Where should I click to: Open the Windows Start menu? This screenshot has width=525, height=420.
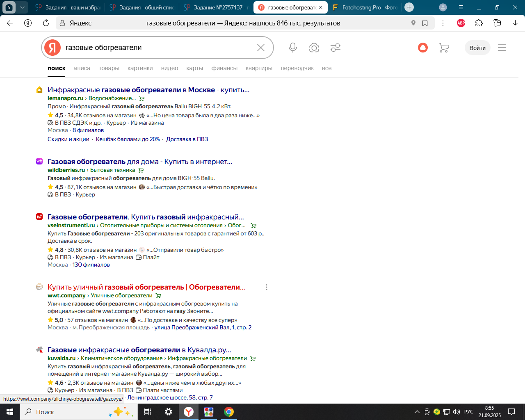click(x=10, y=412)
